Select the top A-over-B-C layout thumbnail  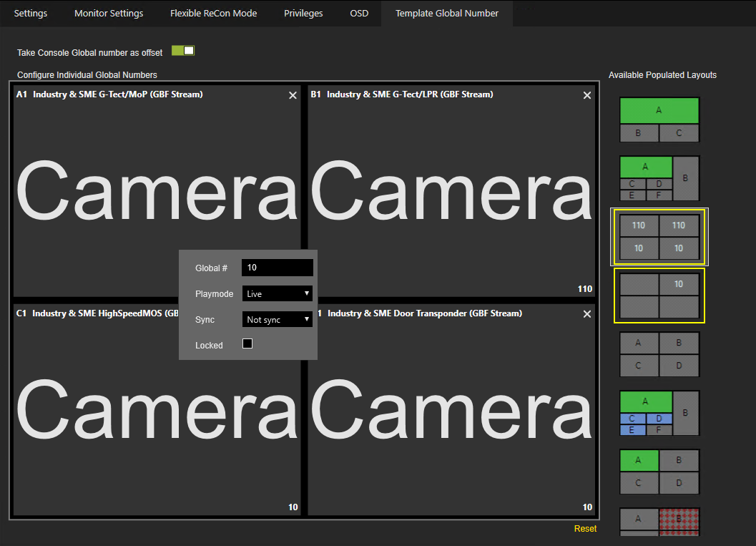coord(659,120)
